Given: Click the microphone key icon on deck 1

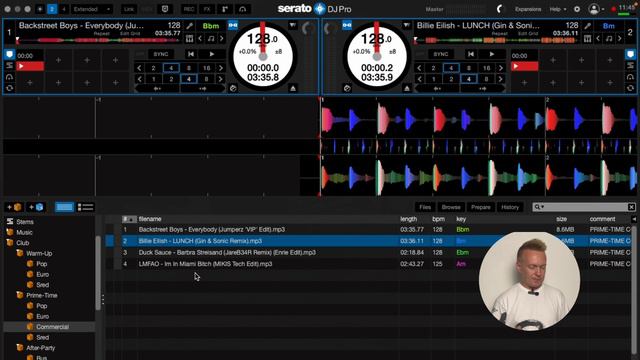Looking at the screenshot, I should (189, 26).
